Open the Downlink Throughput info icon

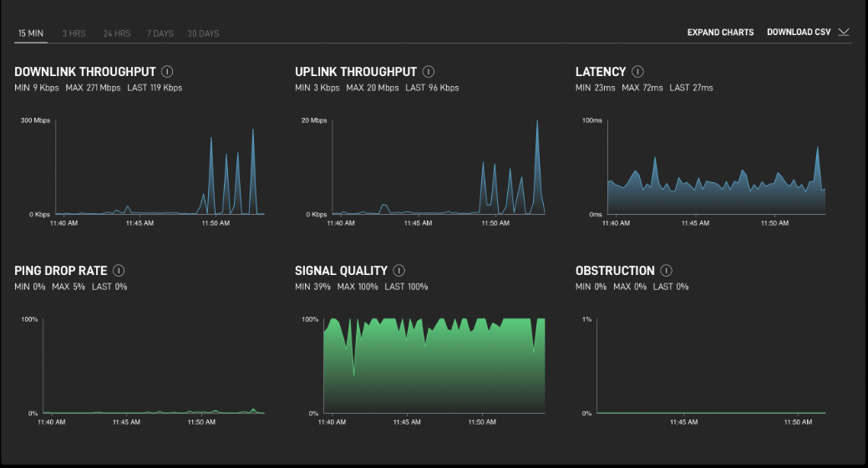[167, 72]
